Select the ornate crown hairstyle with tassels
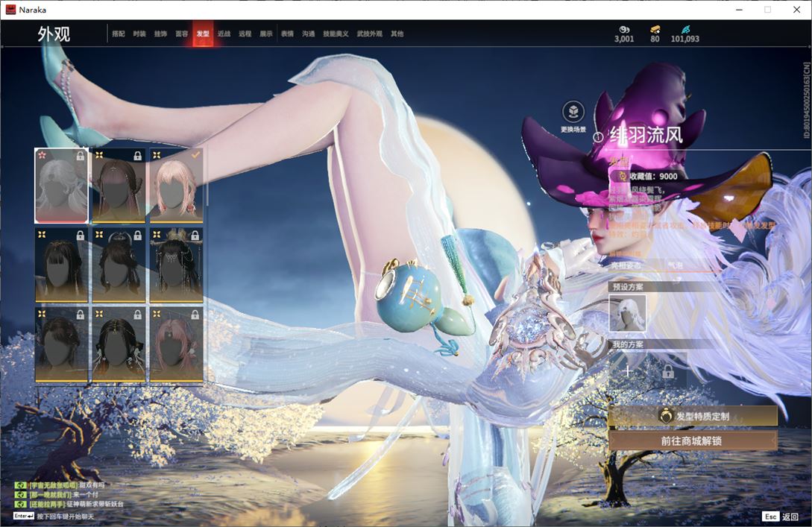812x527 pixels. (176, 265)
